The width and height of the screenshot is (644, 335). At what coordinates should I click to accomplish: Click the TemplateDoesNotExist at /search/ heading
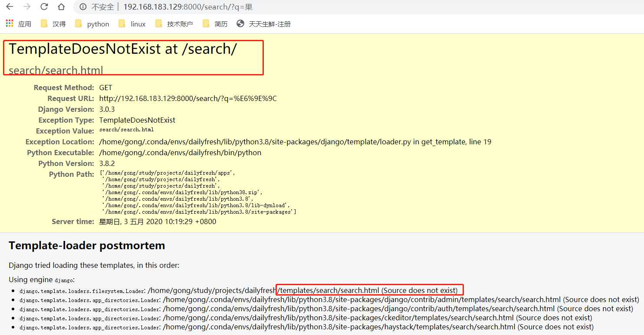123,49
